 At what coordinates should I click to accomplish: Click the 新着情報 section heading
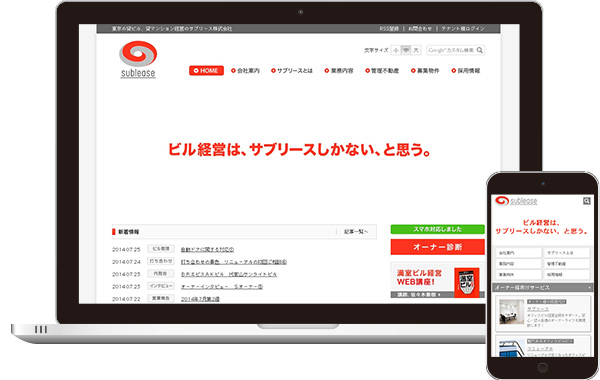[129, 232]
